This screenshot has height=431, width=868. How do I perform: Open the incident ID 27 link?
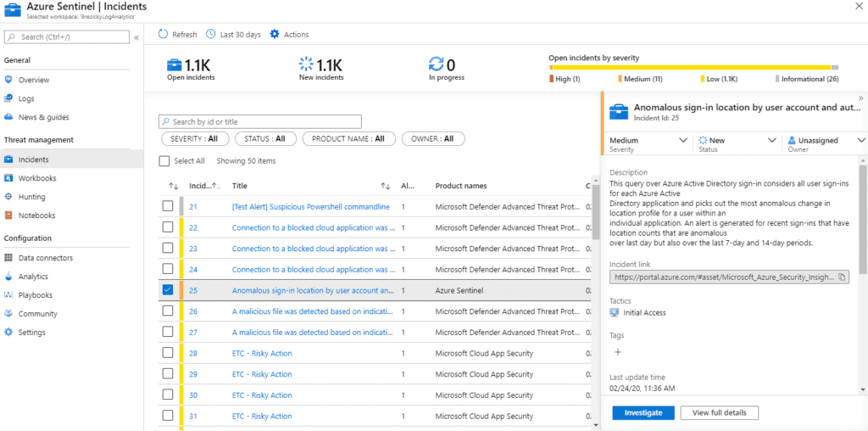tap(193, 333)
